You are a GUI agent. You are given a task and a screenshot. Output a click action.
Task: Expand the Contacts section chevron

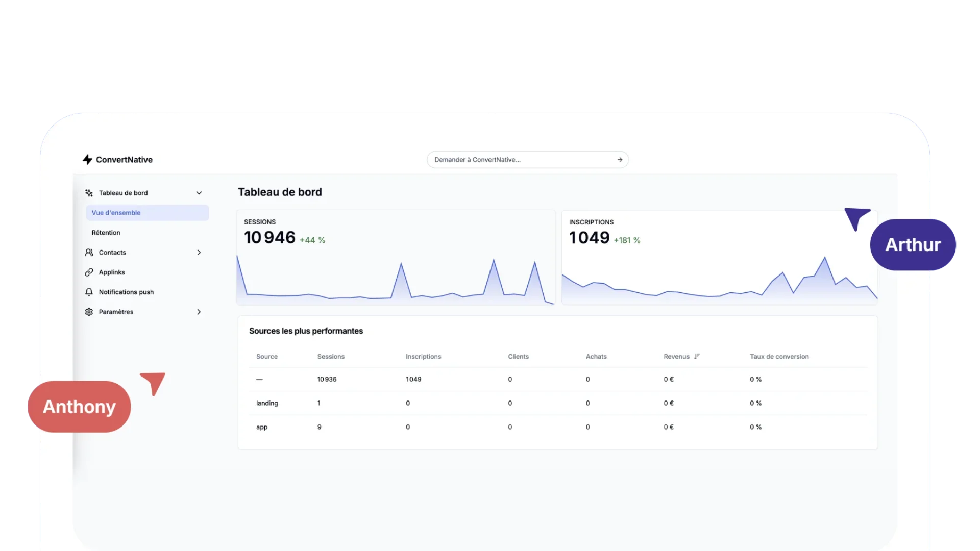199,252
